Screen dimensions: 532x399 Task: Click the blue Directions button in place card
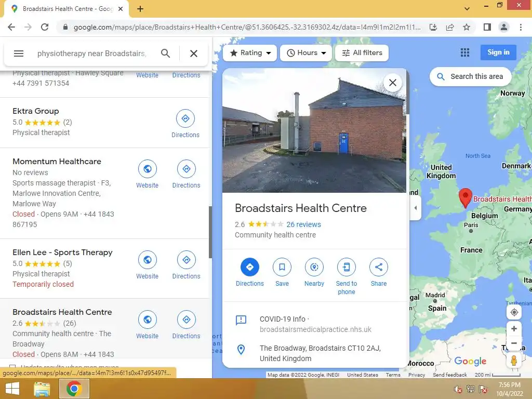coord(250,267)
